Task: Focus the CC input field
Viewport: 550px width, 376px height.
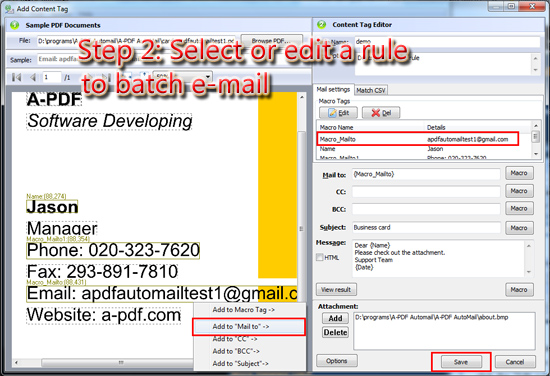Action: point(426,192)
